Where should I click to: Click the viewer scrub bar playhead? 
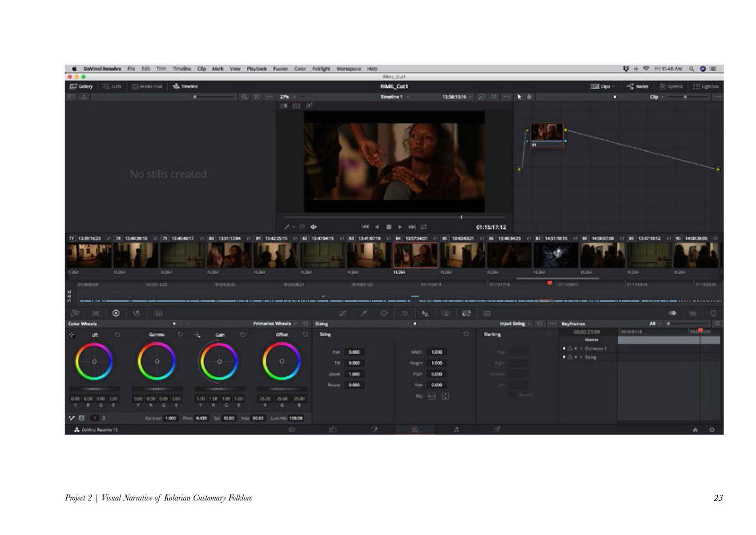[461, 217]
